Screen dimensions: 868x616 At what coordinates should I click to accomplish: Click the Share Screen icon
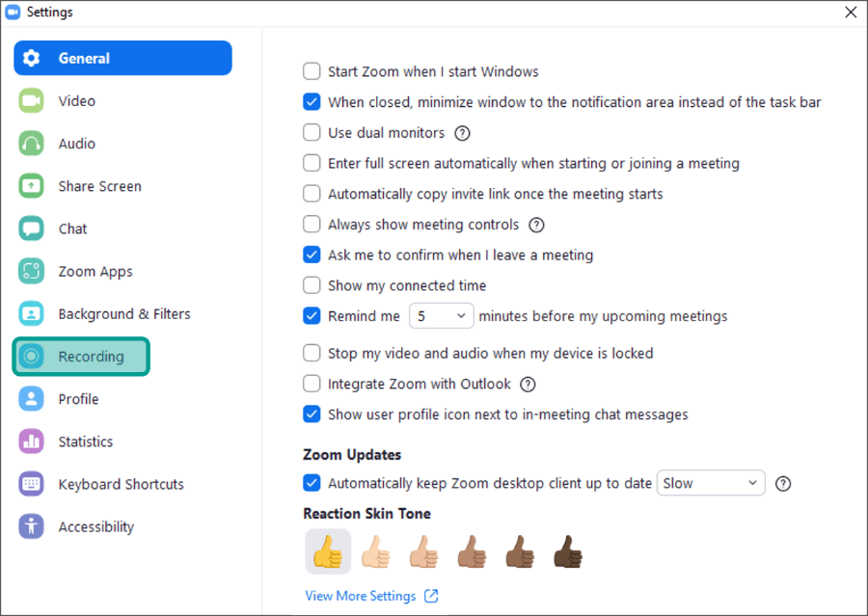click(31, 186)
